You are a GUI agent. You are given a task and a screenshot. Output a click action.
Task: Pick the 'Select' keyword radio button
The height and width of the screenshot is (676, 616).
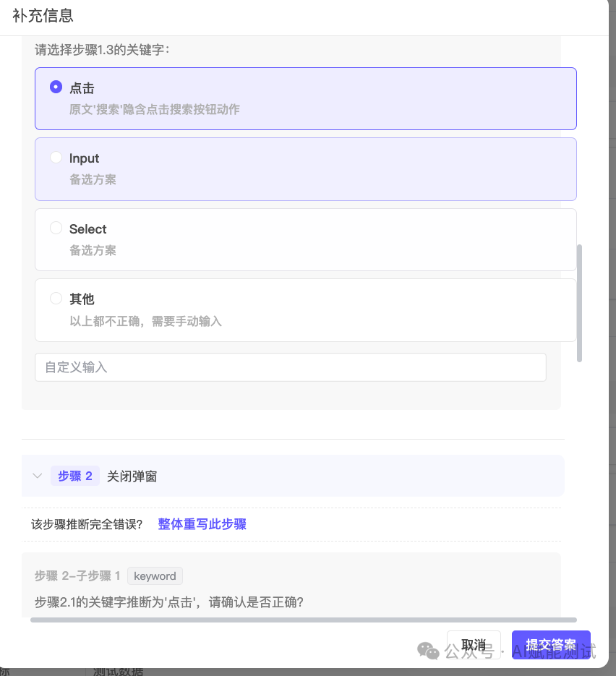[56, 228]
